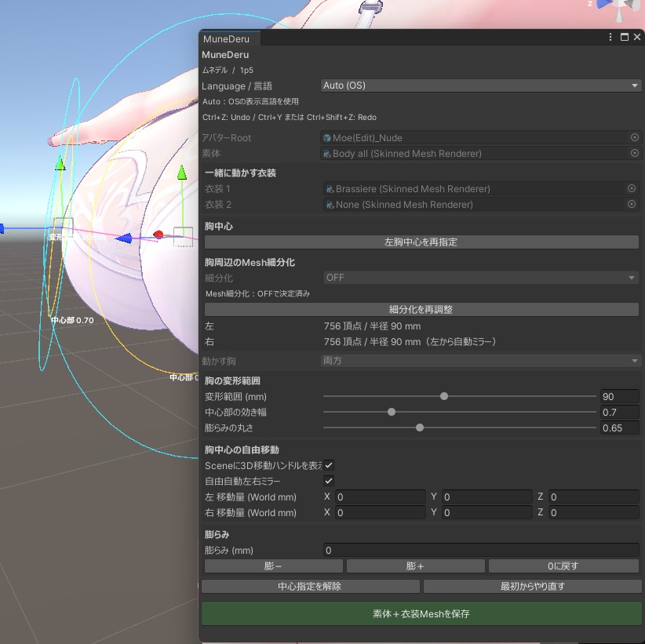Image resolution: width=645 pixels, height=644 pixels.
Task: Open object picker for 衣装 1 field
Action: coord(632,188)
